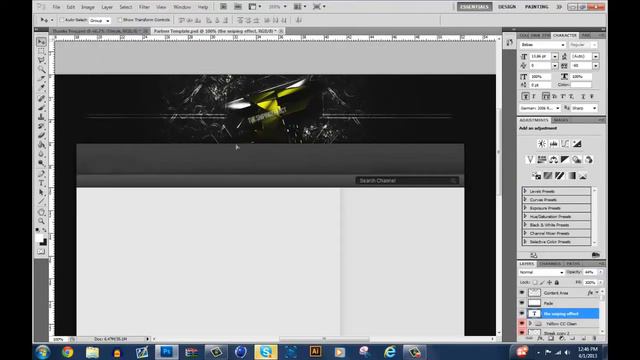Click the foreground color swatch
This screenshot has height=360, width=640.
pyautogui.click(x=39, y=238)
